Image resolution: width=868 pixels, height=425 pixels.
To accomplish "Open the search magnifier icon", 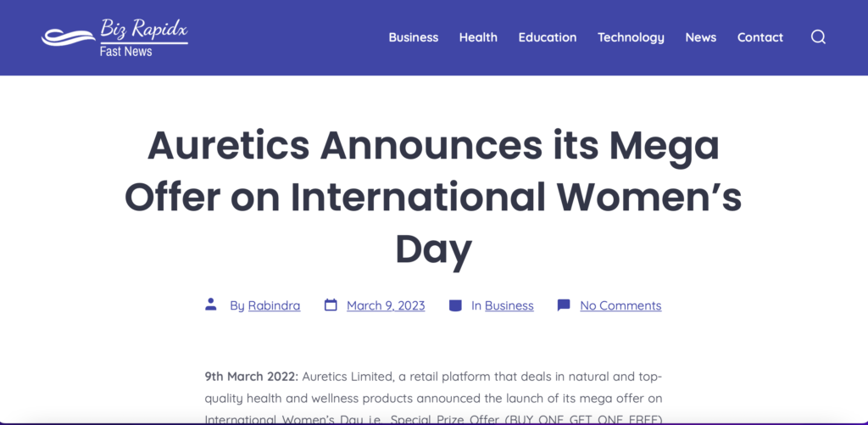I will (818, 37).
